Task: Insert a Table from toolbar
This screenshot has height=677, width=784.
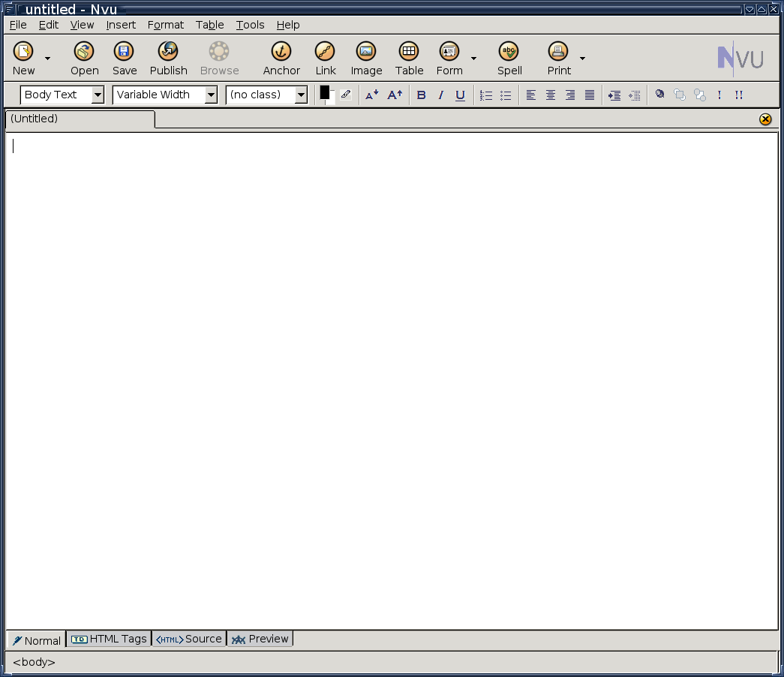Action: tap(409, 59)
